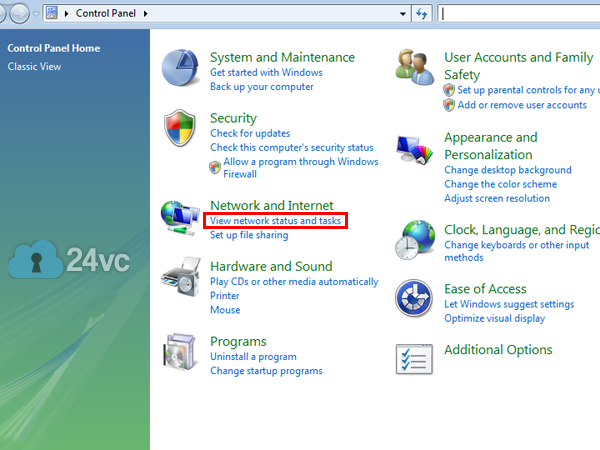The height and width of the screenshot is (450, 600).
Task: Open Network and Internet heading
Action: pyautogui.click(x=272, y=205)
